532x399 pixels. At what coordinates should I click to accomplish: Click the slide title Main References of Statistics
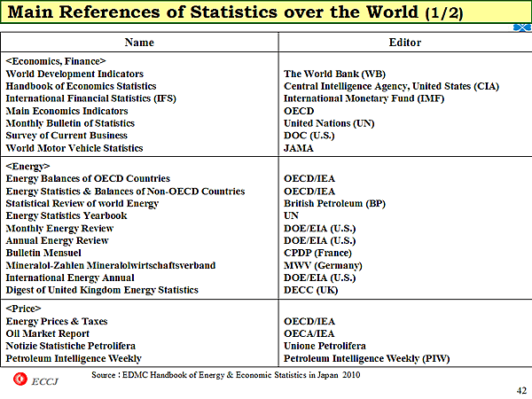tap(235, 12)
